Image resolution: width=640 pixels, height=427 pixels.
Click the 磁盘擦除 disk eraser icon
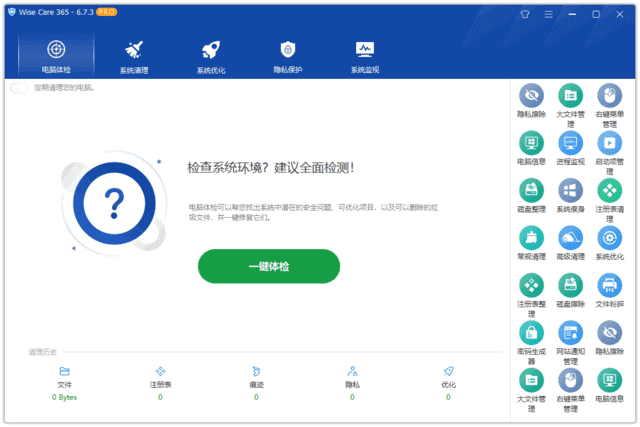point(570,285)
